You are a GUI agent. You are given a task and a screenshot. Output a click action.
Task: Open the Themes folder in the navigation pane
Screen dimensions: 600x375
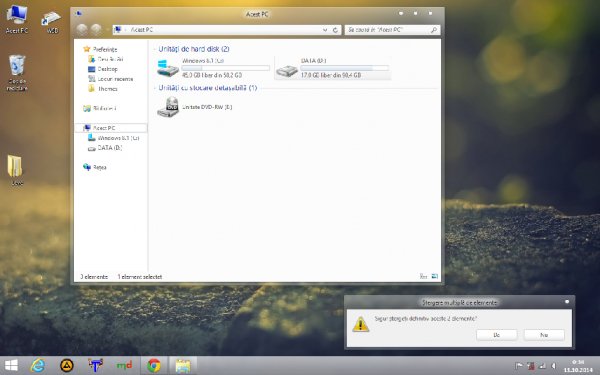coord(103,89)
